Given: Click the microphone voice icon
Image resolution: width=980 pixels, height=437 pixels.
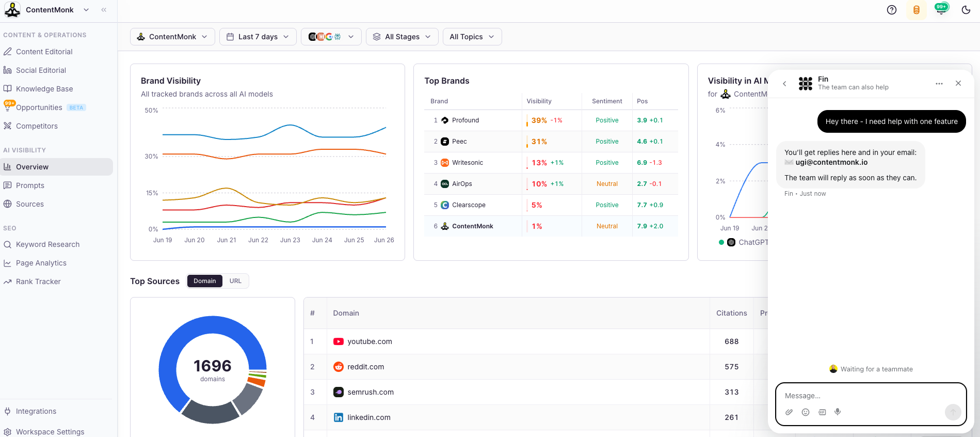Looking at the screenshot, I should [838, 412].
